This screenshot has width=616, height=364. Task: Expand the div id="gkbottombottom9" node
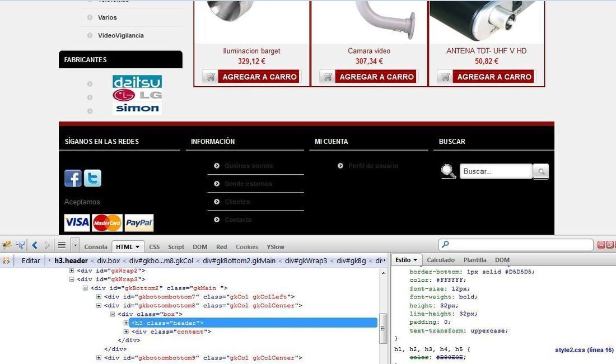coord(99,358)
